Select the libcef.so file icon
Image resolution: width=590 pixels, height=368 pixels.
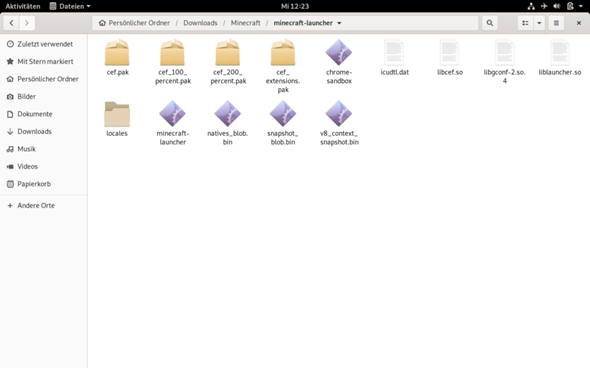(x=450, y=52)
